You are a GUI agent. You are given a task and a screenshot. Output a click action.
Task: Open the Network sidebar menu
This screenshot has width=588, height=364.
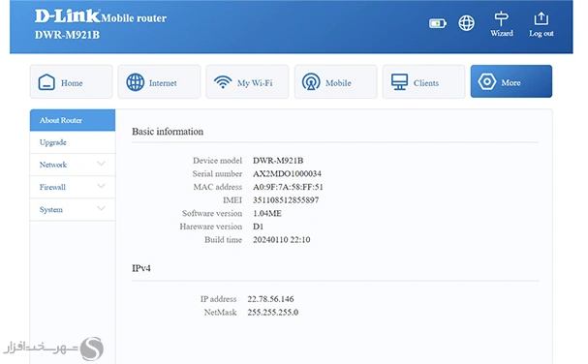(73, 165)
